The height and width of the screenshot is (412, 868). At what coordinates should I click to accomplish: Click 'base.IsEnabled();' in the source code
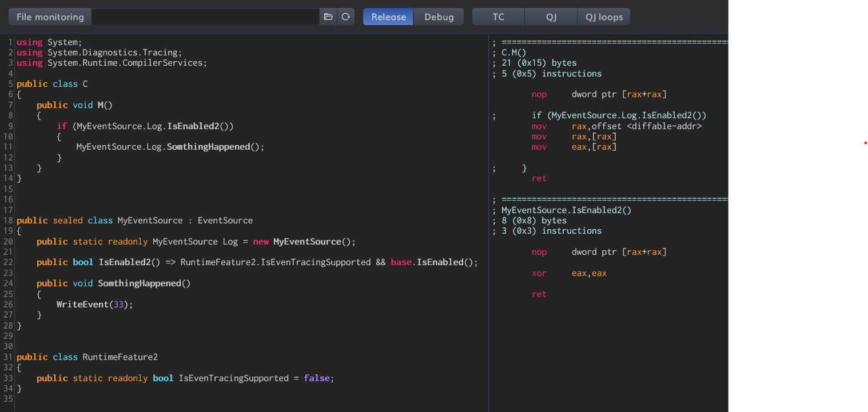coord(435,262)
